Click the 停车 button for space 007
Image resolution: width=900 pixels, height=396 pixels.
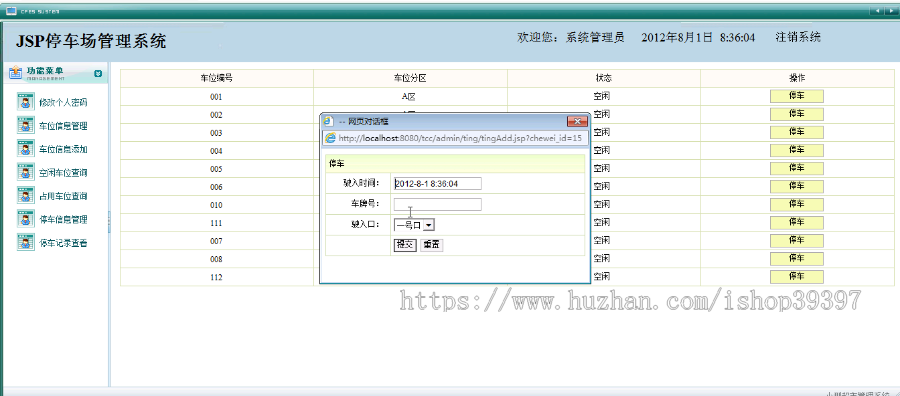pos(797,240)
